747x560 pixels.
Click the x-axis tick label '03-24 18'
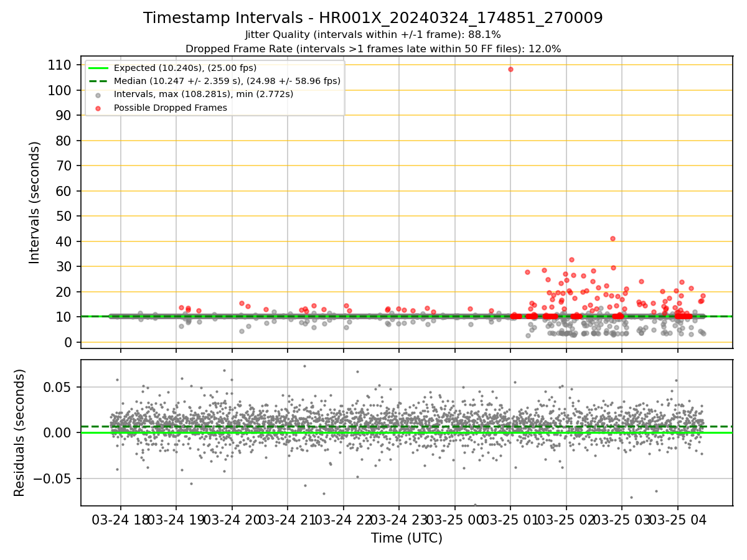coord(121,520)
